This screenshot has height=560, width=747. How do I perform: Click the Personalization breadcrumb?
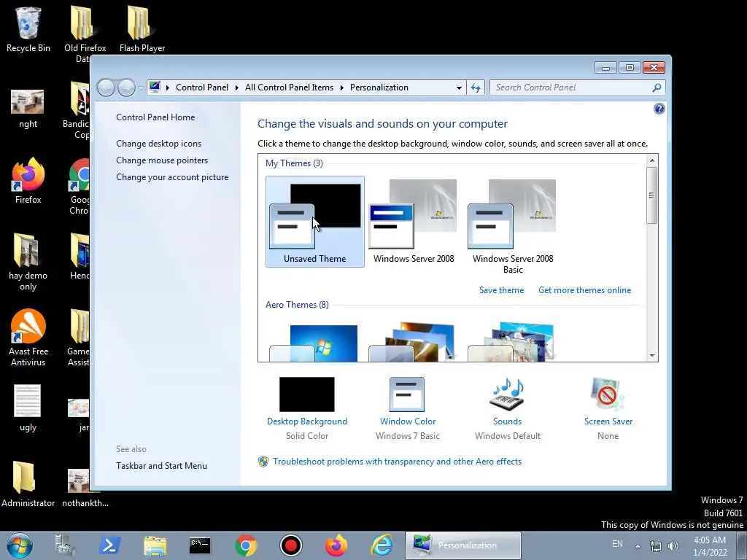click(x=379, y=87)
